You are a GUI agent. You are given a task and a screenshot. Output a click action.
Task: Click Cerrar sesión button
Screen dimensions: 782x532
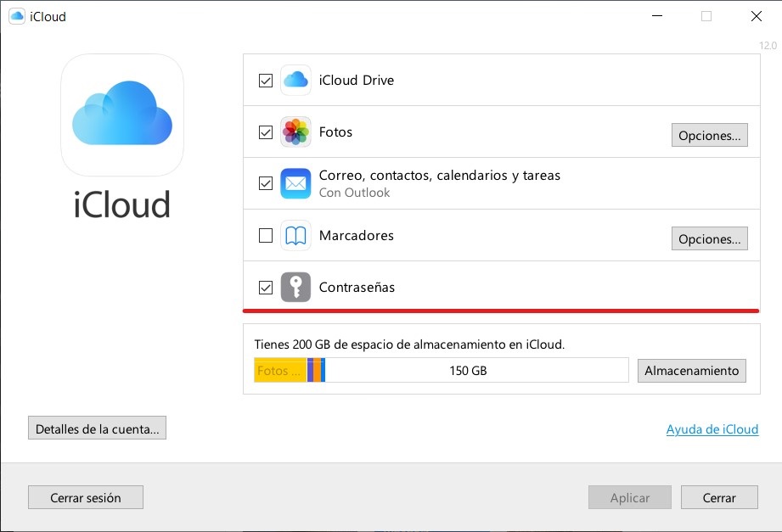click(x=86, y=497)
